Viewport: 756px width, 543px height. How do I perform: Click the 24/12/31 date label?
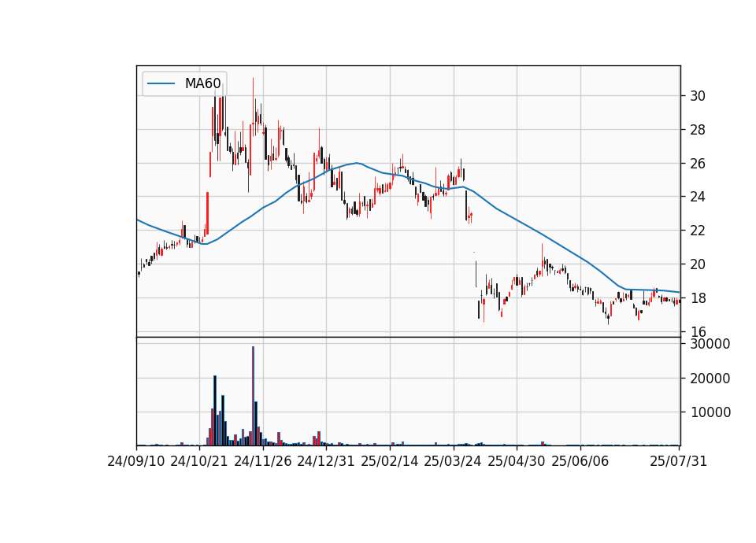coord(326,461)
